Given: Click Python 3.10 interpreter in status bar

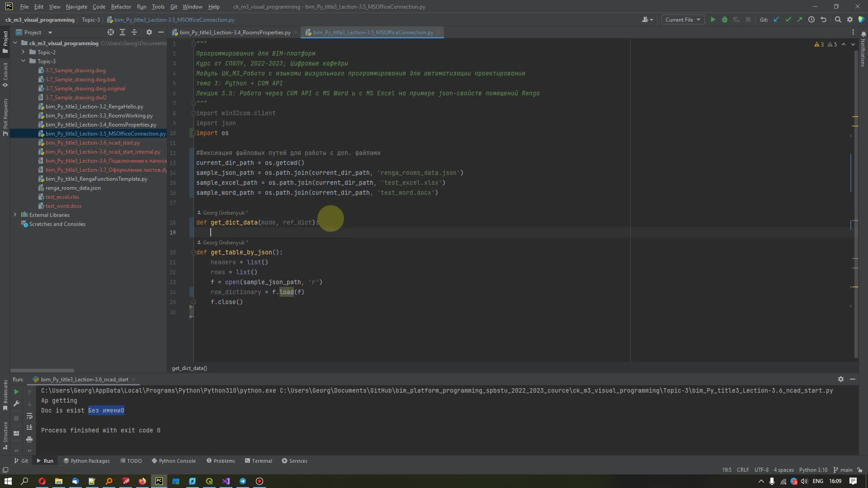Looking at the screenshot, I should click(813, 469).
